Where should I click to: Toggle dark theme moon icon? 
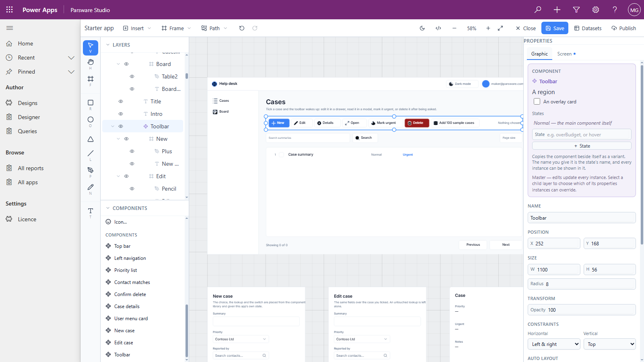coord(422,28)
